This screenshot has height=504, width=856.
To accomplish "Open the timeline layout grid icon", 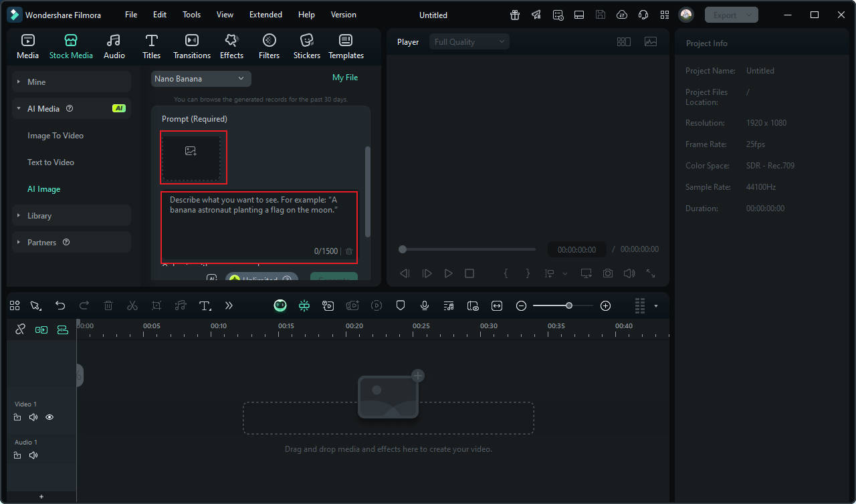I will [15, 305].
